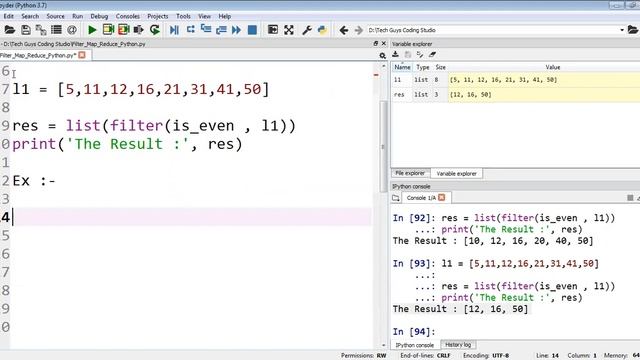Open the Consoles menu
This screenshot has width=640, height=360.
point(128,16)
